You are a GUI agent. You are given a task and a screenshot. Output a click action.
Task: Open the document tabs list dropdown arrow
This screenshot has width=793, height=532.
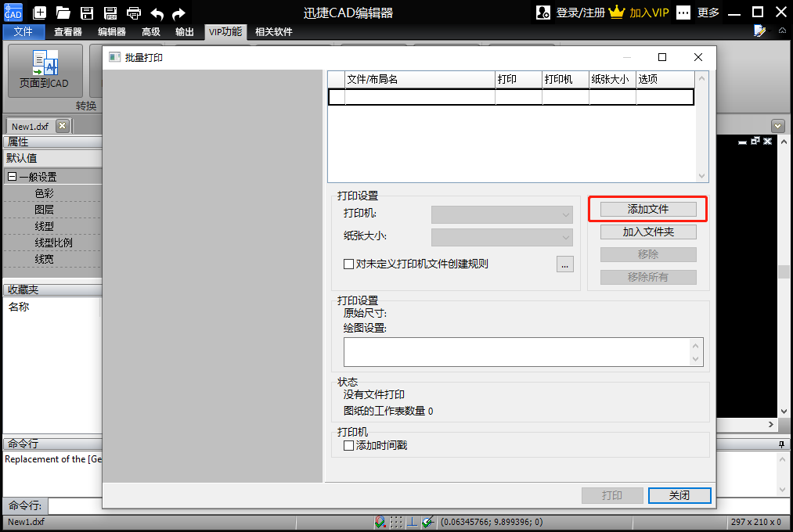[x=778, y=126]
